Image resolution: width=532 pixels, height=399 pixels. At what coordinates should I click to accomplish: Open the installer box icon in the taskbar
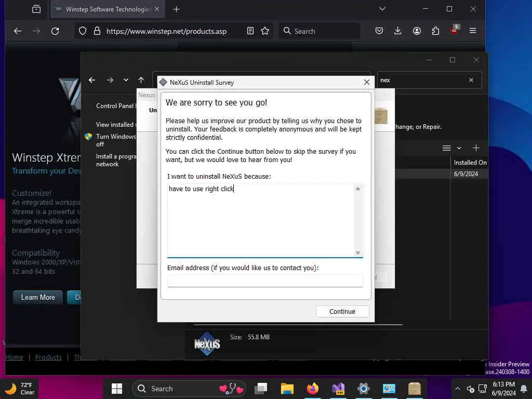414,389
